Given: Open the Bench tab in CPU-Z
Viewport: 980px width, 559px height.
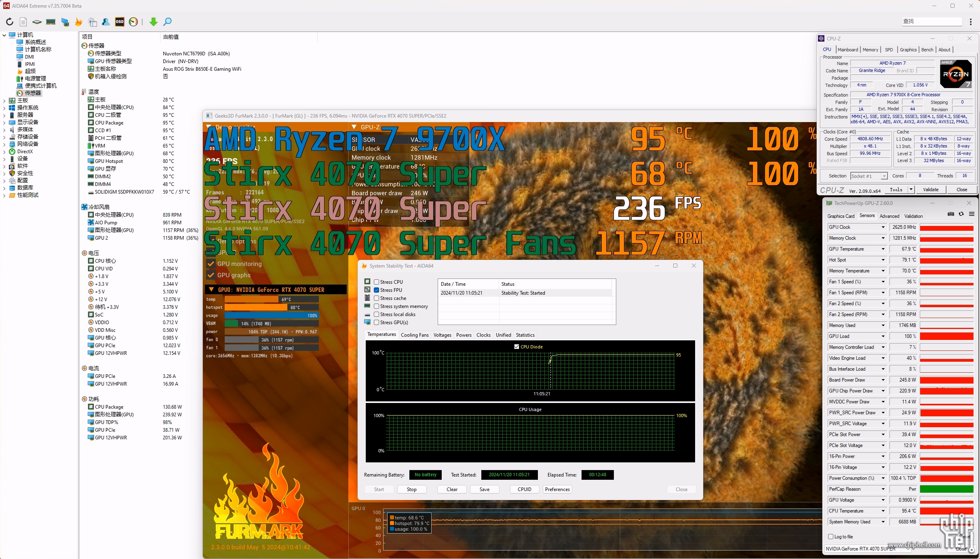Looking at the screenshot, I should [x=927, y=50].
